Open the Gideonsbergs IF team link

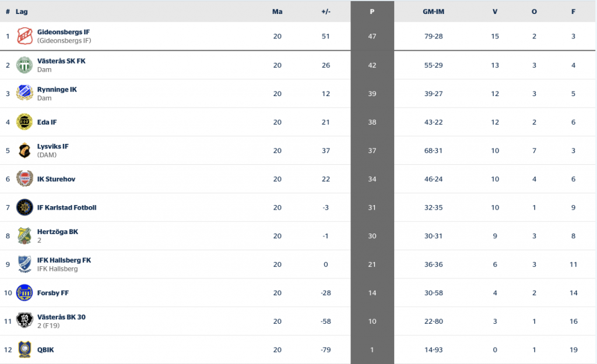coord(64,32)
